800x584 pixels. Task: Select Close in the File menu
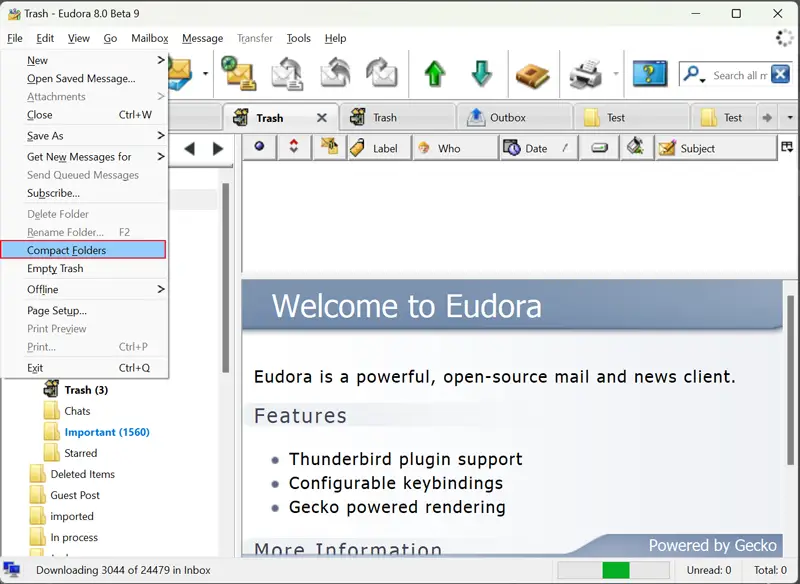(x=84, y=115)
